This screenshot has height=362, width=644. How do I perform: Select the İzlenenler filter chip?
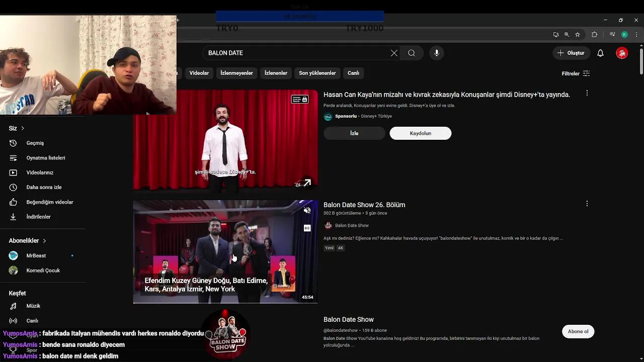pos(276,73)
